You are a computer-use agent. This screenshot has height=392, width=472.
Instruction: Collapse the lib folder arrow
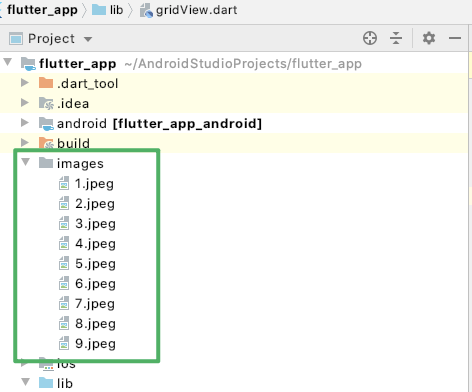(26, 382)
